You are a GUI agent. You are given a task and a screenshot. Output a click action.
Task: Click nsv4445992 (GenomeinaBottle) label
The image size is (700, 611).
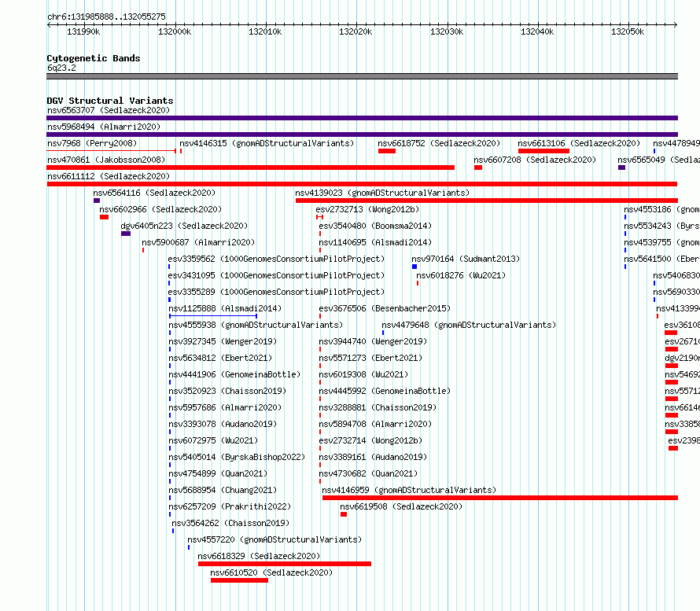pos(385,391)
